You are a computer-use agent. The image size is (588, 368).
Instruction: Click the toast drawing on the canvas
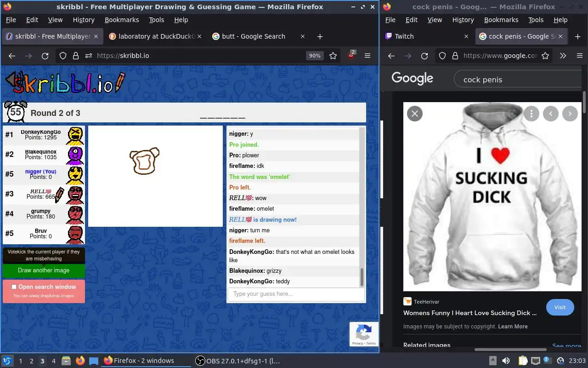pos(144,161)
